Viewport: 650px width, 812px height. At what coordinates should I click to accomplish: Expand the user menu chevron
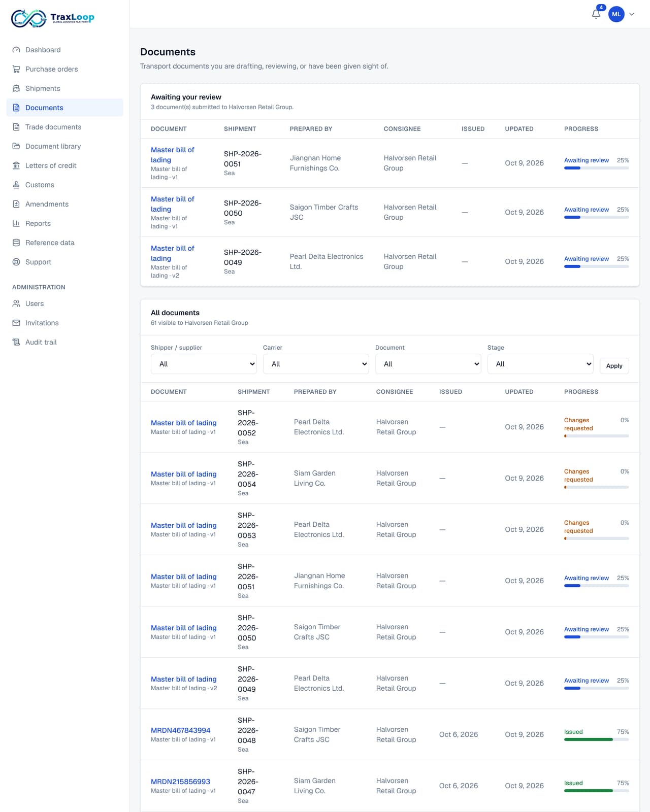[x=632, y=14]
